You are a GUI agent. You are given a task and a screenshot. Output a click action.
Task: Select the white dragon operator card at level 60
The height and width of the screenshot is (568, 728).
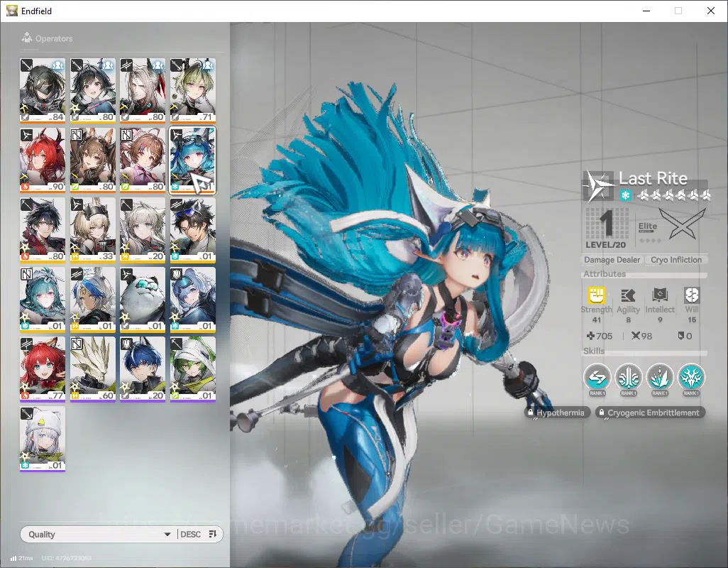point(92,368)
